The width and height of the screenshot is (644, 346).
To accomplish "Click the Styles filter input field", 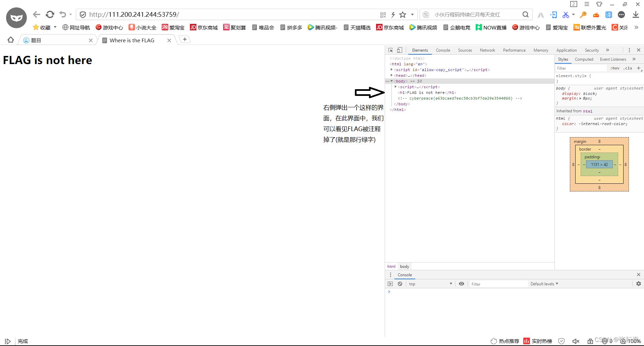I will pyautogui.click(x=581, y=68).
